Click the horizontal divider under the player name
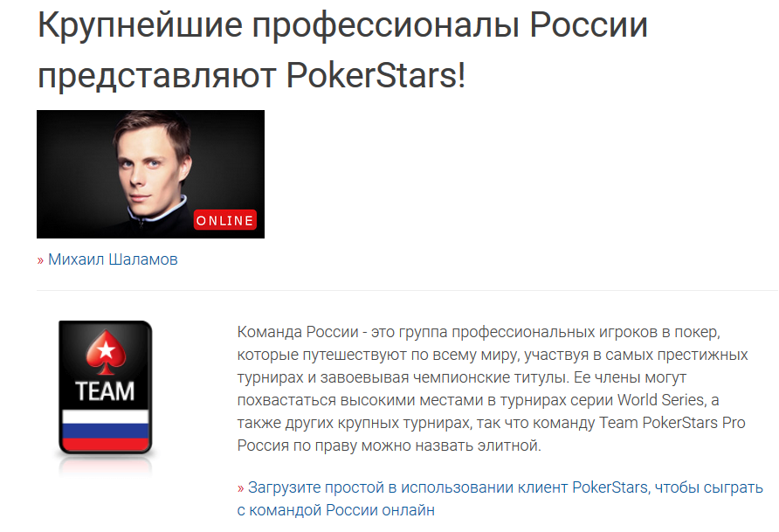Viewport: 779px width, 532px height. 407,291
